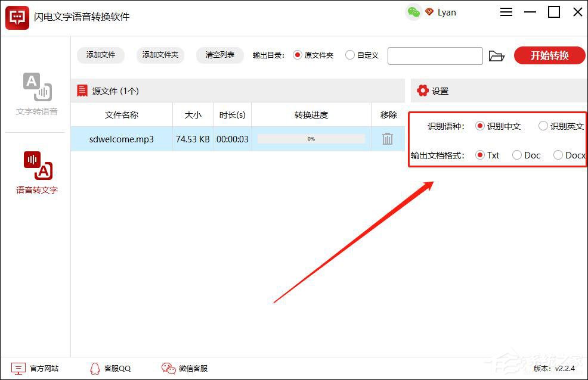Screen dimensions: 588x380
Task: Click the 0% conversion progress bar
Action: click(310, 139)
